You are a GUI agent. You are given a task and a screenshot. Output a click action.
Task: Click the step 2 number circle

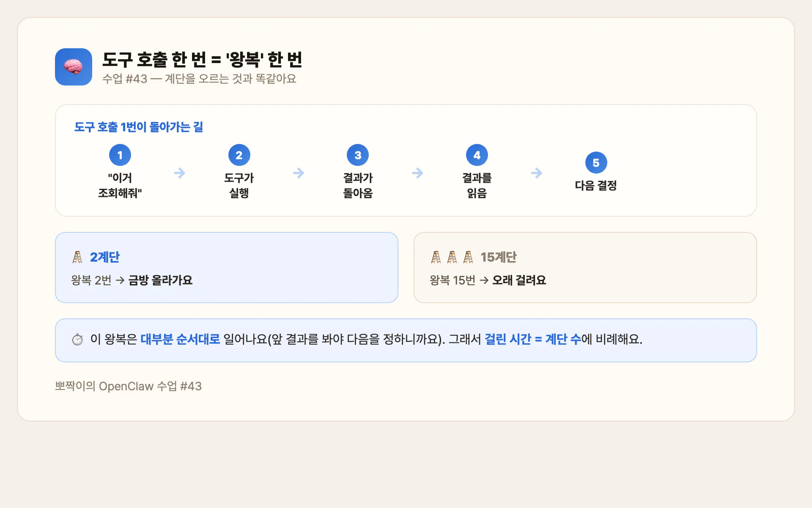coord(239,155)
